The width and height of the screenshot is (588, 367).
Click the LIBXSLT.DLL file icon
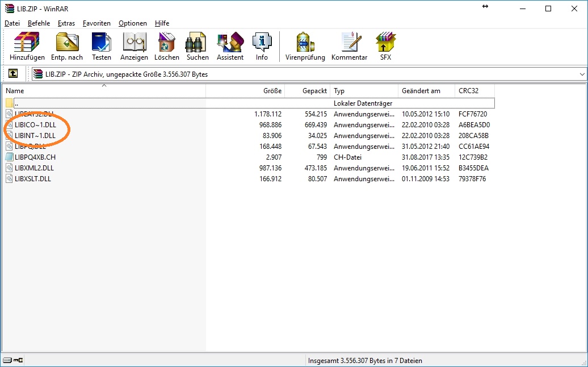(10, 178)
